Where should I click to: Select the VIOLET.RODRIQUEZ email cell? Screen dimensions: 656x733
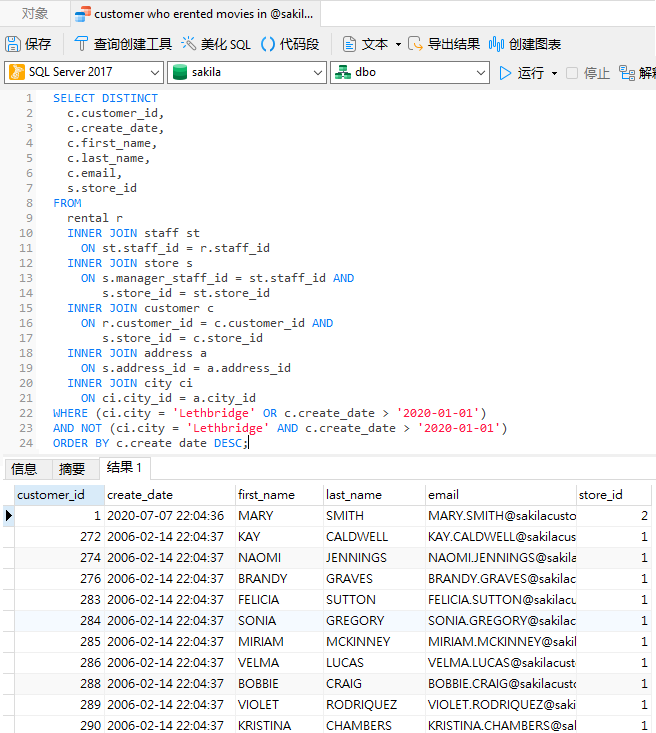(501, 705)
